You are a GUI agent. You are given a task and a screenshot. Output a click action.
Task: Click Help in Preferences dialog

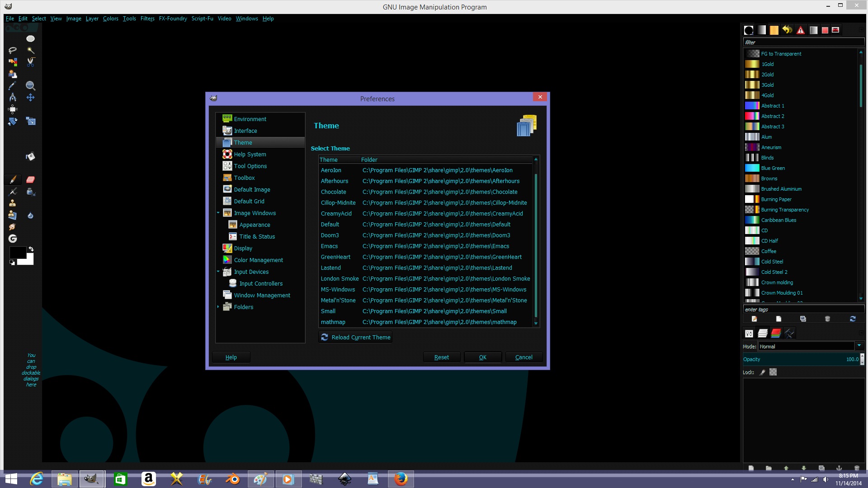(x=231, y=357)
